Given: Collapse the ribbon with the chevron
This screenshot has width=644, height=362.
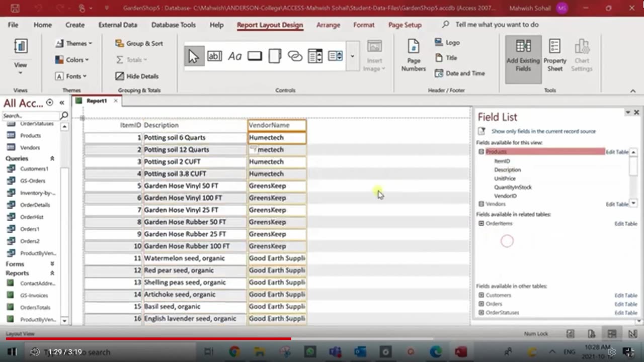Looking at the screenshot, I should tap(633, 90).
